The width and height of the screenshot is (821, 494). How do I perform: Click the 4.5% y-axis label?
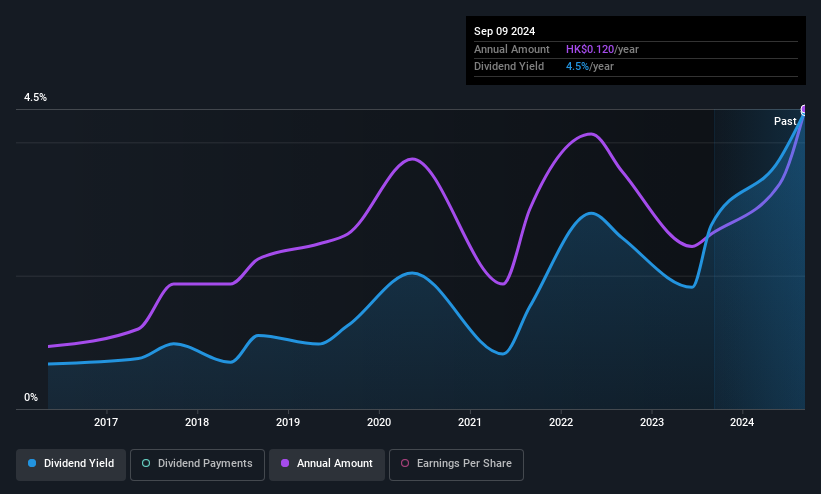pos(35,97)
